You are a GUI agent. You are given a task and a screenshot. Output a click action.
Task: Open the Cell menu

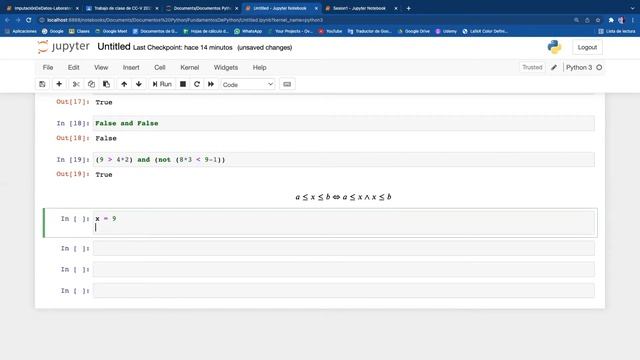tap(160, 67)
